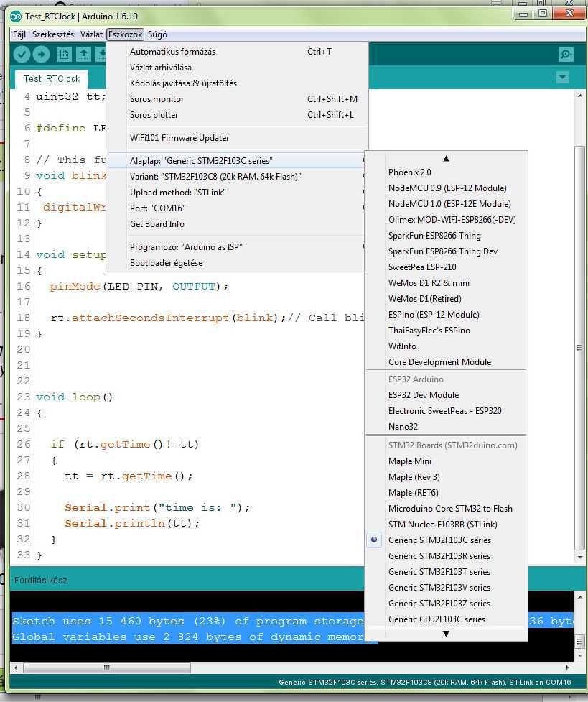Select ESPino (ESP-12 Module)
588x702 pixels.
pos(446,315)
